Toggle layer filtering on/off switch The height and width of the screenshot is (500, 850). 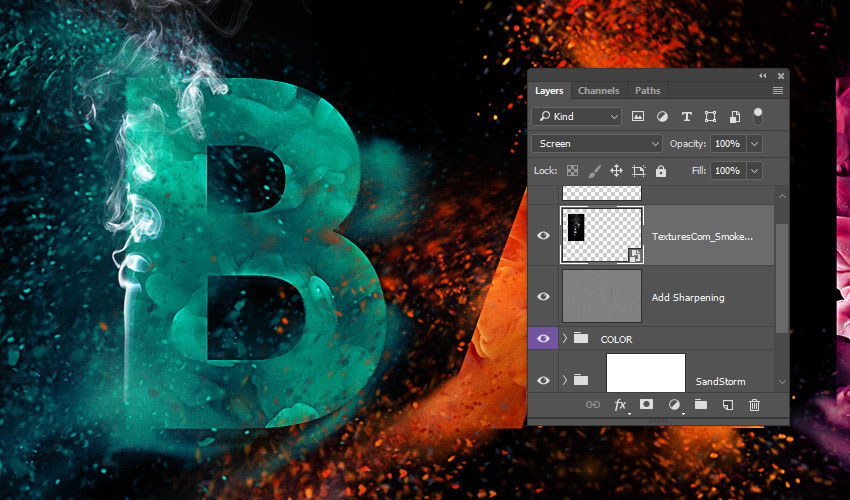click(758, 116)
